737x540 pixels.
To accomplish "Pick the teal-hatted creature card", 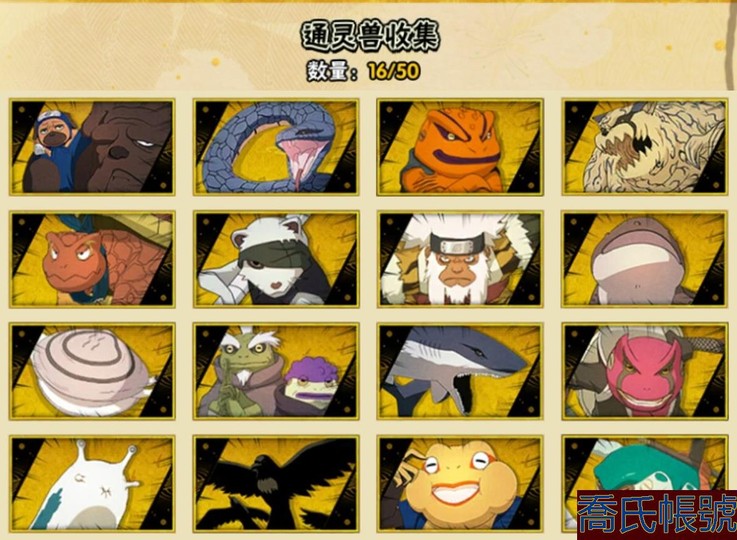I will coord(644,463).
